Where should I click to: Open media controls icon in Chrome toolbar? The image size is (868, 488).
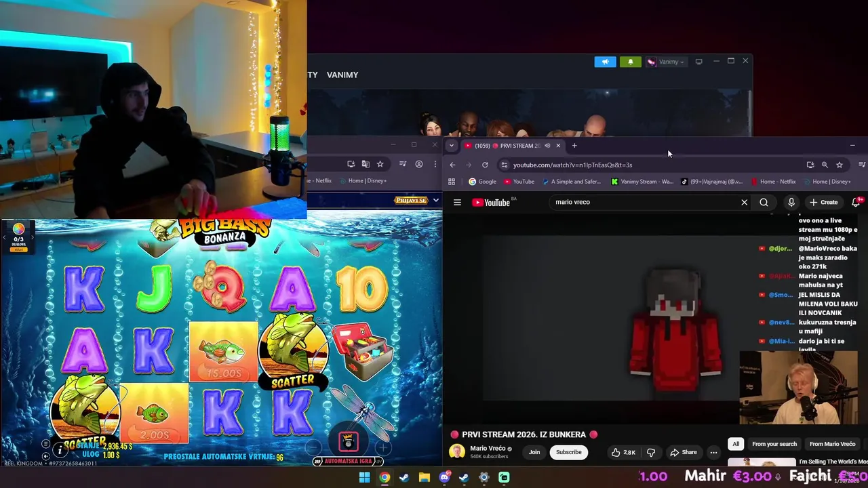point(862,165)
